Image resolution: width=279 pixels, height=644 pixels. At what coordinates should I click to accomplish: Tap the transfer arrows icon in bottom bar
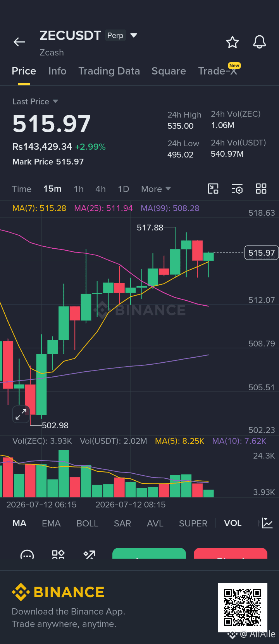coord(90,555)
